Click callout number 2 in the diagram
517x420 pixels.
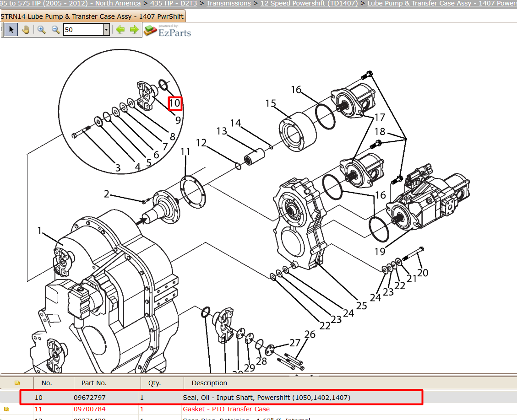click(x=107, y=194)
